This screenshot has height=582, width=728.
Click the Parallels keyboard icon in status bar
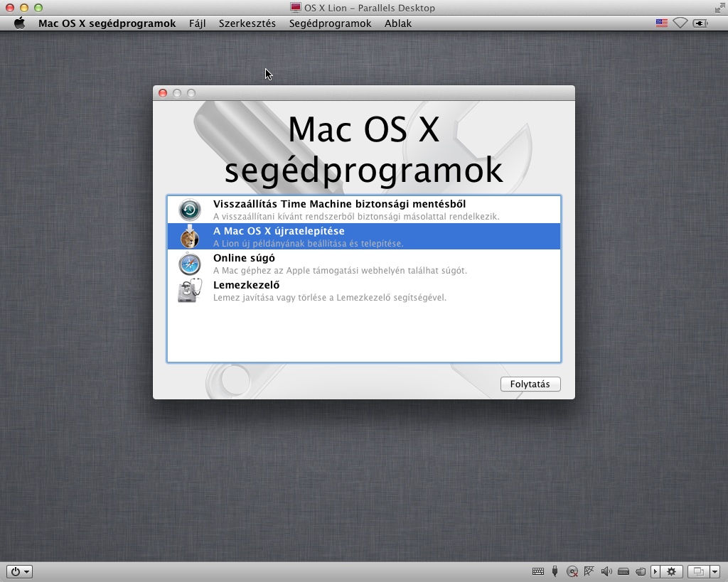[x=538, y=571]
